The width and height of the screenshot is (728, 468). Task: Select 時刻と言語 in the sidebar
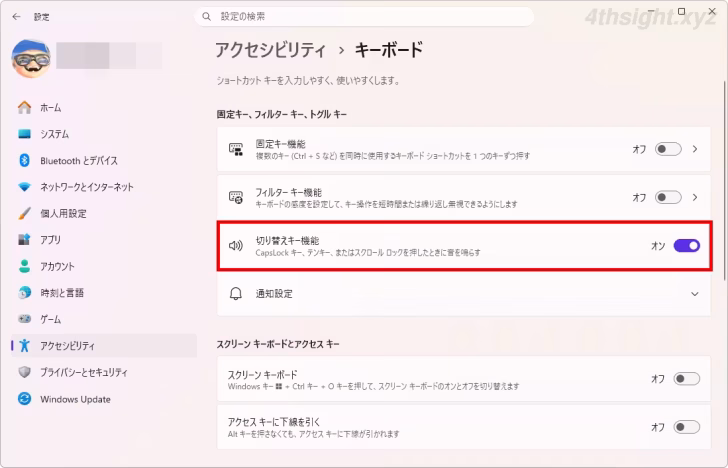coord(104,292)
